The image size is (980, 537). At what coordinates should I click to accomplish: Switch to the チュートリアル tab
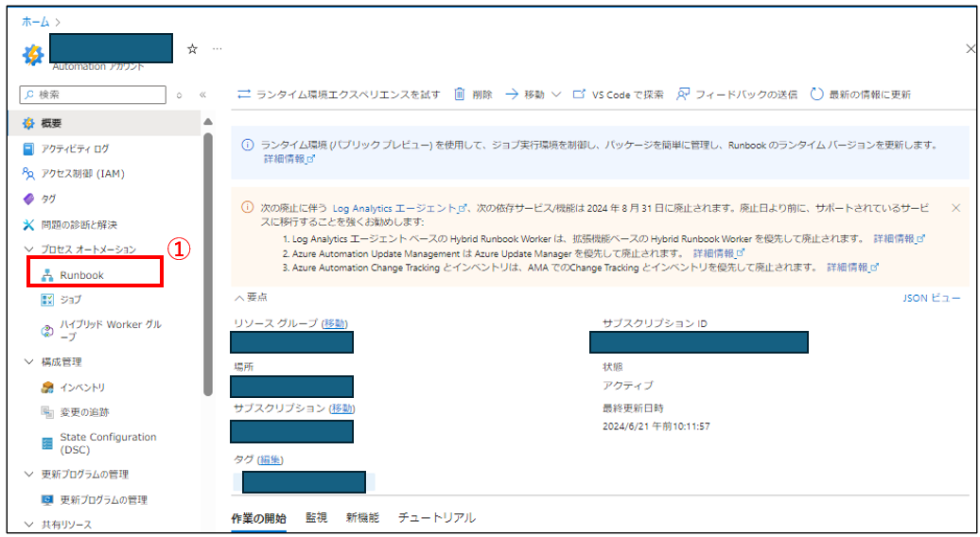coord(437,518)
